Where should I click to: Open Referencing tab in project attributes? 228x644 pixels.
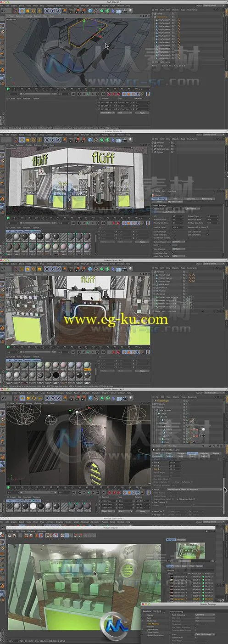coord(207,199)
